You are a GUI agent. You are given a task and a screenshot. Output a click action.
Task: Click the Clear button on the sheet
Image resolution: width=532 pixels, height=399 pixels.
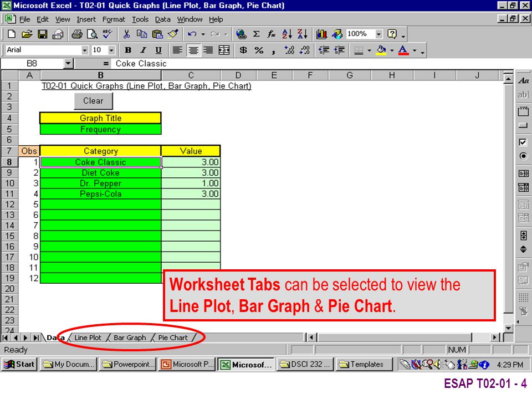[x=93, y=101]
